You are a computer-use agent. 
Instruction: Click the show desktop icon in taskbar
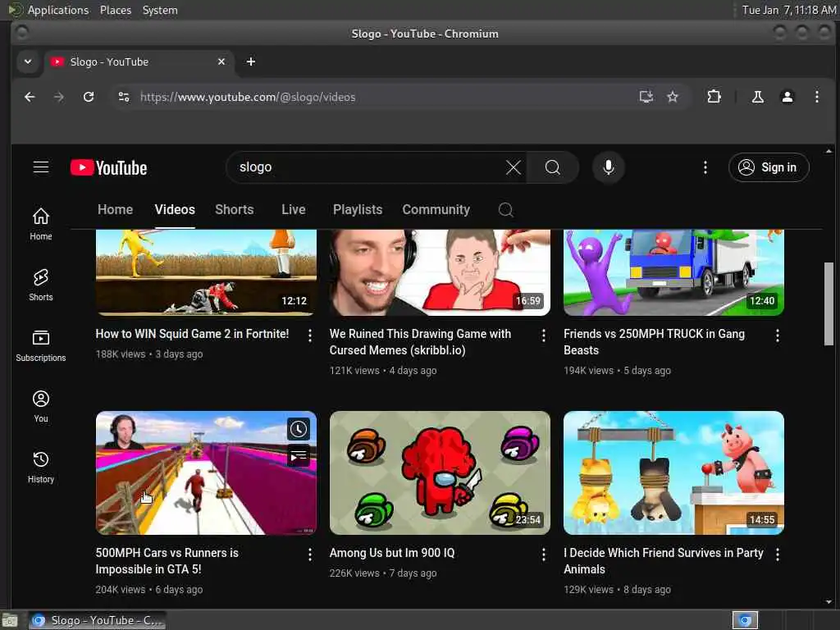[x=10, y=621]
